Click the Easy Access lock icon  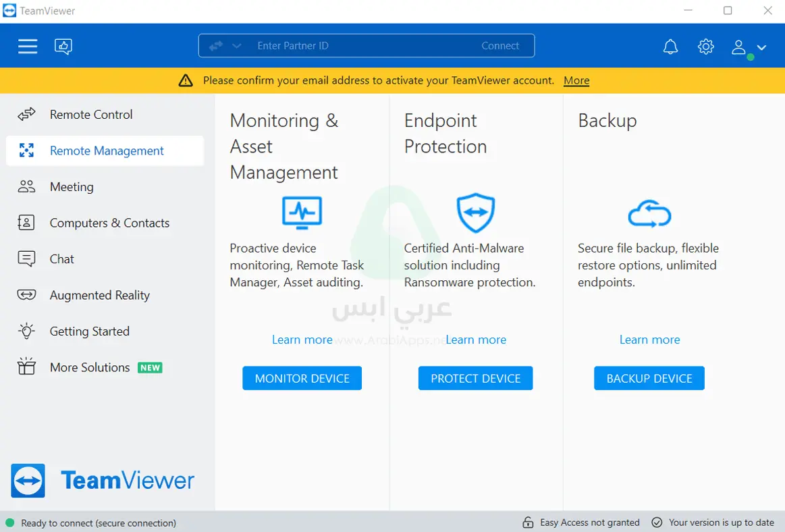tap(528, 523)
